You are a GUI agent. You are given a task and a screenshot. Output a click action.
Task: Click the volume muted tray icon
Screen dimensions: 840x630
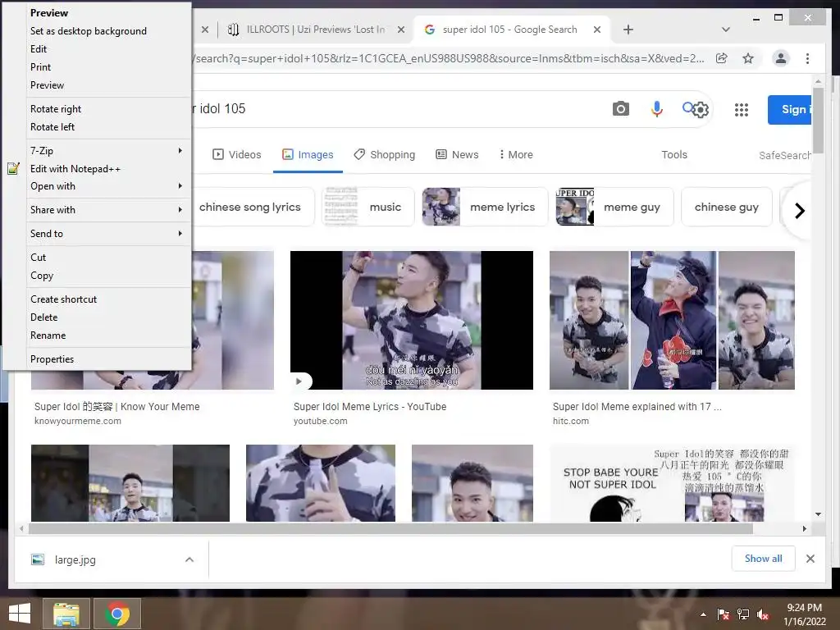(x=763, y=614)
